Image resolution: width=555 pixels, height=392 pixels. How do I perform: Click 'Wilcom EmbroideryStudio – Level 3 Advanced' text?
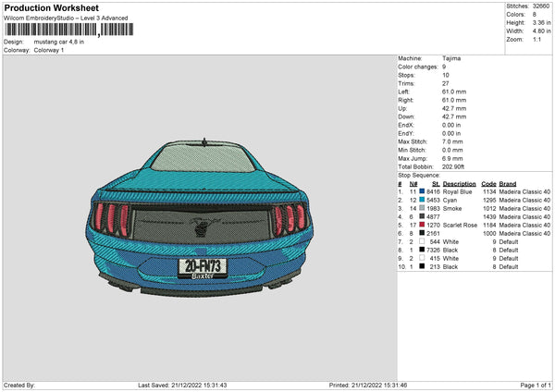tap(66, 18)
